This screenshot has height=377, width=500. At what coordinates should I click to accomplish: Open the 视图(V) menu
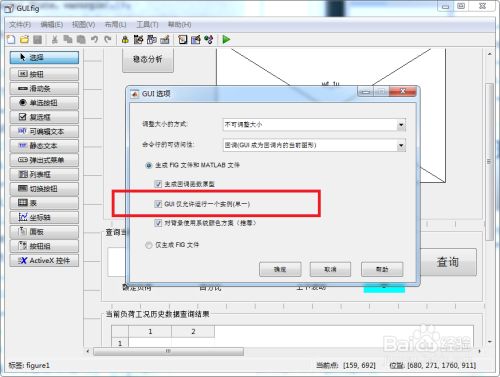point(83,25)
